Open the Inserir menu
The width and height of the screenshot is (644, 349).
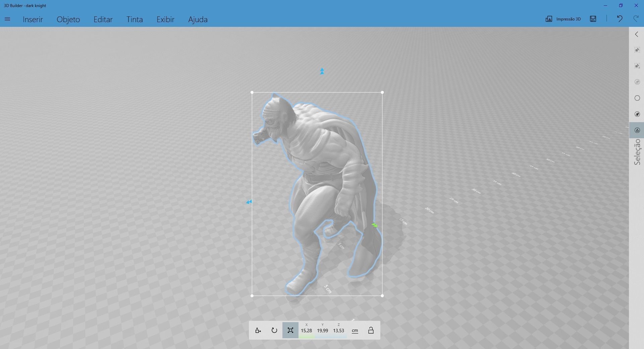[33, 19]
